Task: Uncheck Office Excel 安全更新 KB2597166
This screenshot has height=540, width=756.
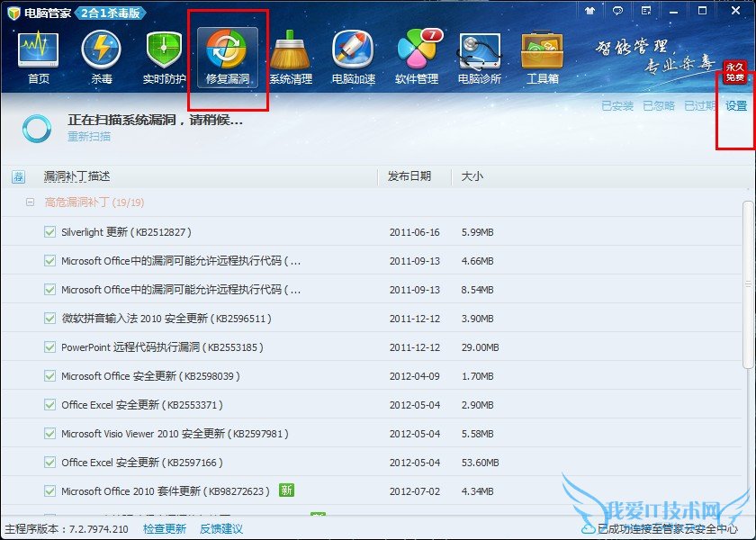Action: tap(49, 462)
